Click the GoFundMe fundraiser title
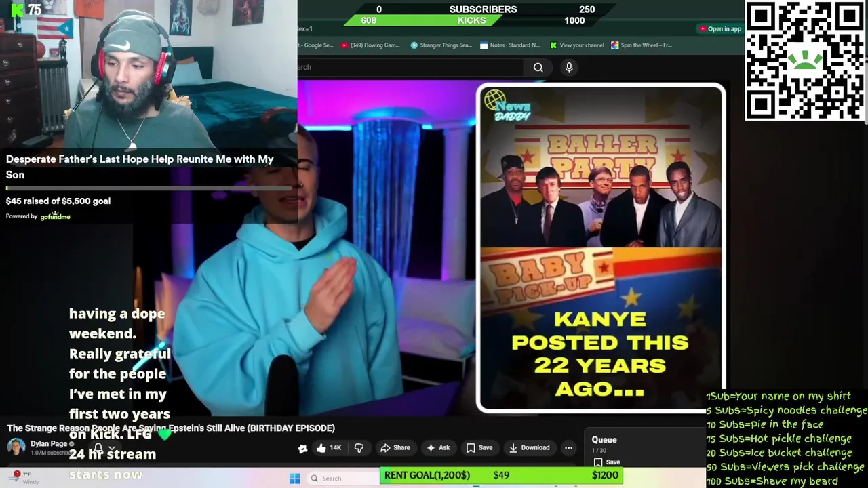Viewport: 868px width, 488px height. pos(140,167)
